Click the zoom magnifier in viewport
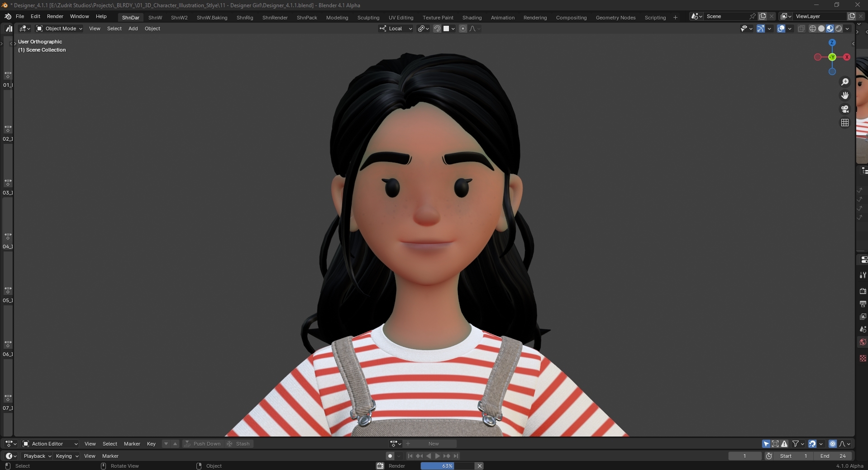Screen dimensions: 868x470 tap(844, 82)
